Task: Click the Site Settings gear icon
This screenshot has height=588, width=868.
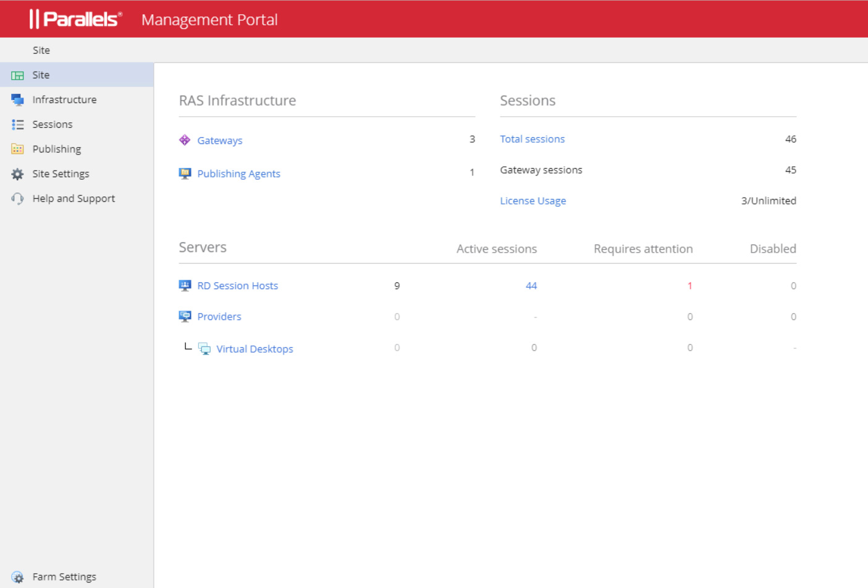Action: click(17, 174)
